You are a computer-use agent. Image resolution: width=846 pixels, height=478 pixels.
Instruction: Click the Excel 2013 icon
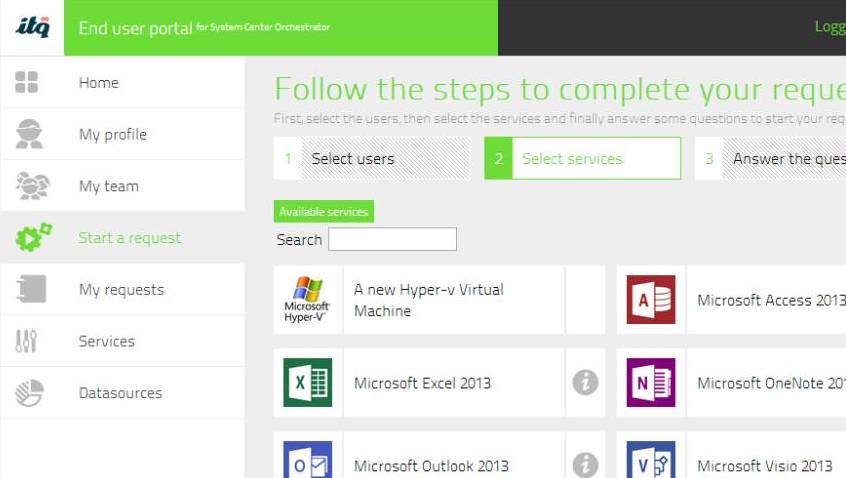coord(308,383)
